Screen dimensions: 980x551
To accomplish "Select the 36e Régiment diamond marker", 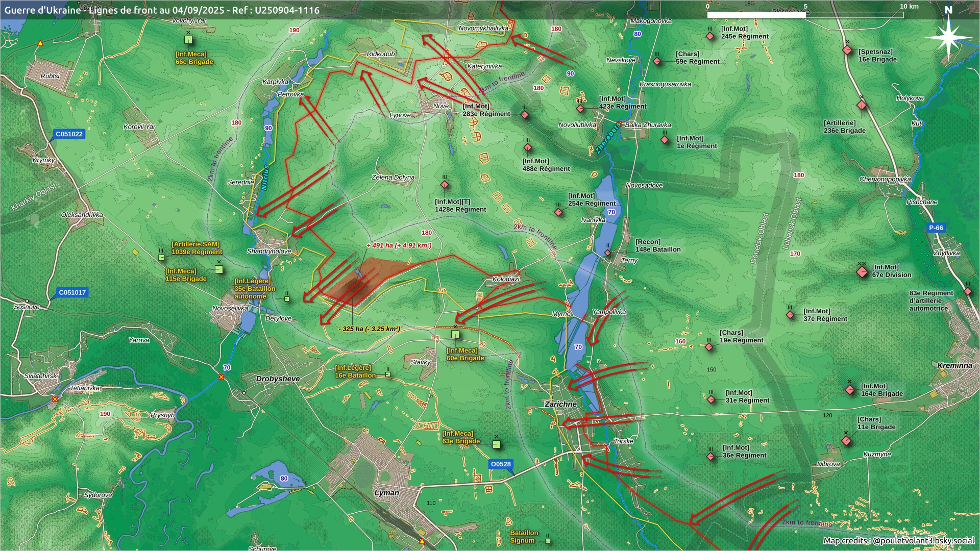I will (710, 456).
